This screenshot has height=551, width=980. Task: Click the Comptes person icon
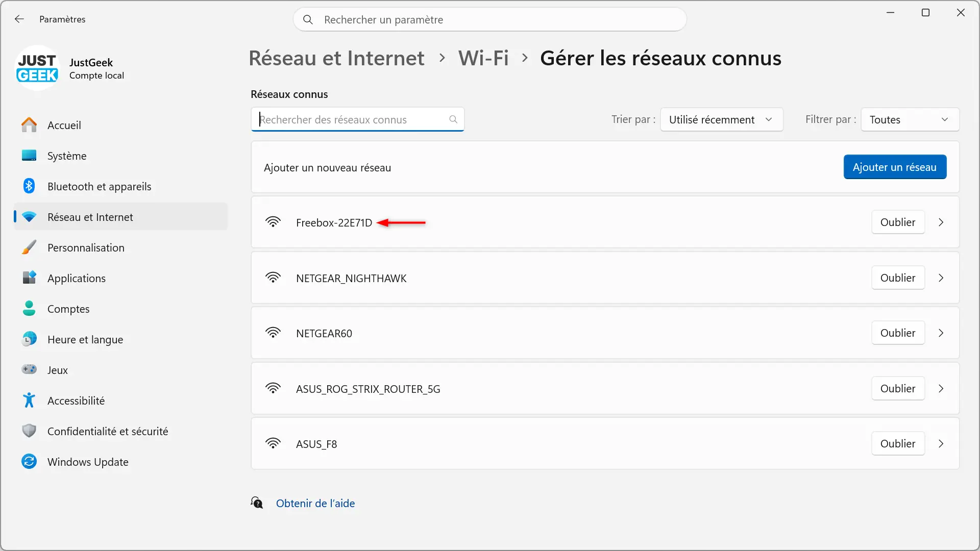point(29,309)
